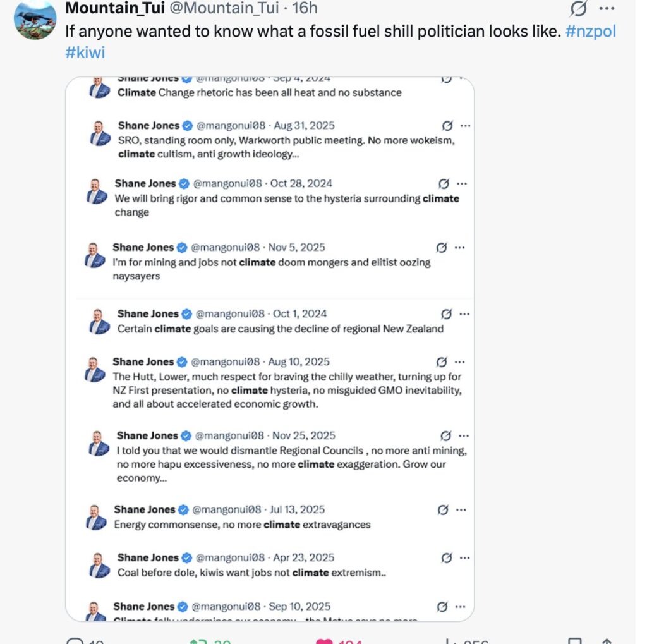Open the #nzpol hashtag
Screen dimensions: 647x644
point(590,32)
